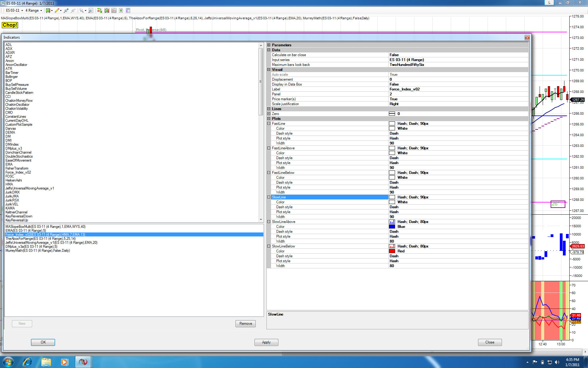Click the volume speaker tray icon
588x368 pixels.
pyautogui.click(x=557, y=362)
